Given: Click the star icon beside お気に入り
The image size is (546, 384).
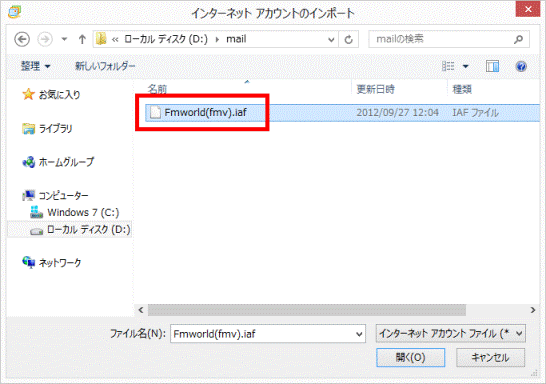Looking at the screenshot, I should point(28,94).
